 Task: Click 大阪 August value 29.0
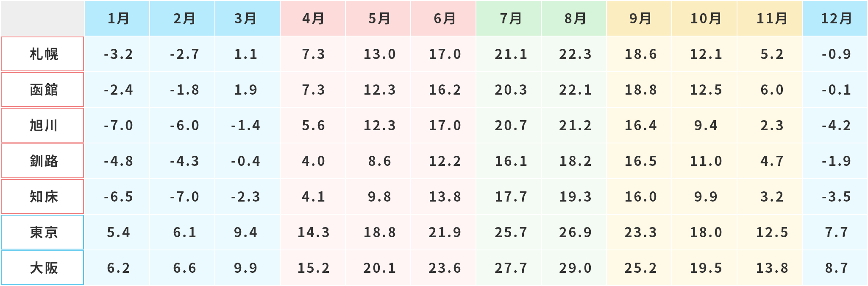pos(575,268)
